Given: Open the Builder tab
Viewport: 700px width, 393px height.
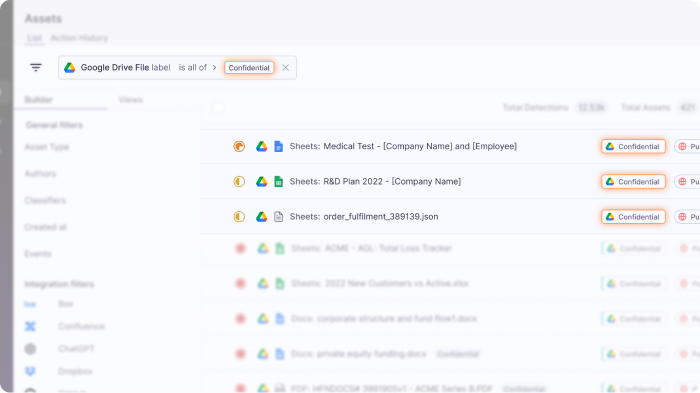Looking at the screenshot, I should tap(38, 100).
